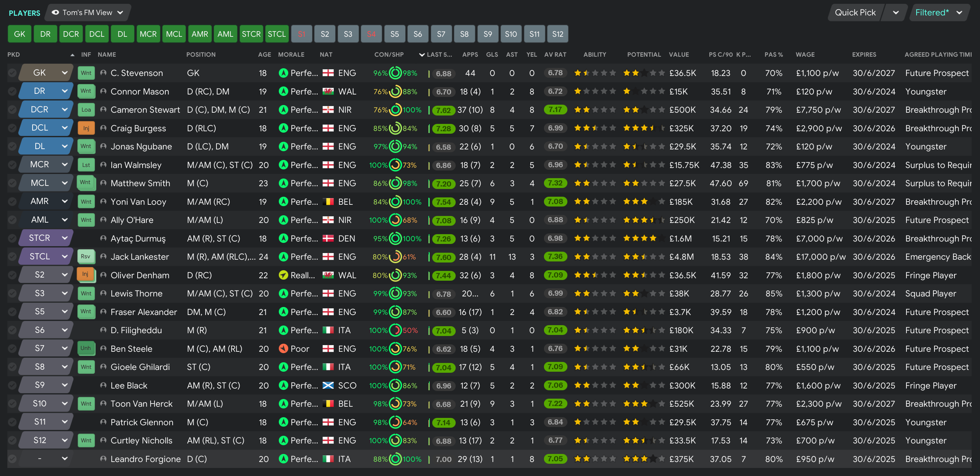The width and height of the screenshot is (980, 476).
Task: Click Ben Steele's Poor morale icon
Action: coord(283,349)
